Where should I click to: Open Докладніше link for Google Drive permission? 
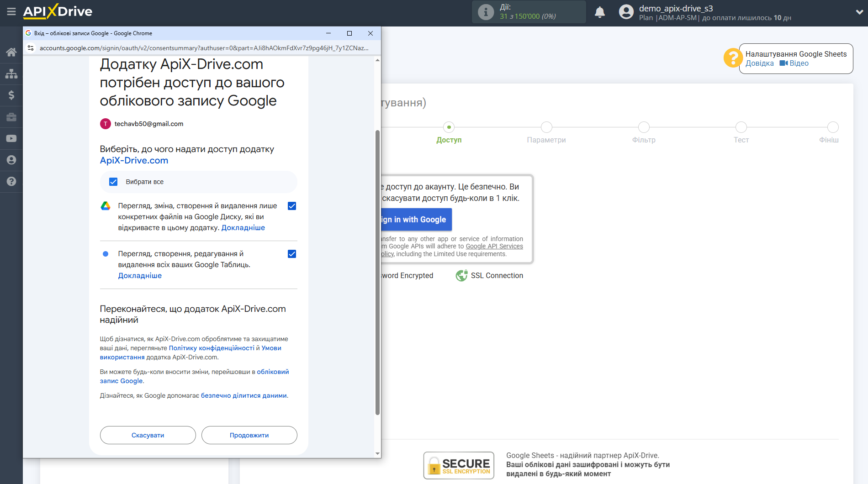pyautogui.click(x=243, y=228)
